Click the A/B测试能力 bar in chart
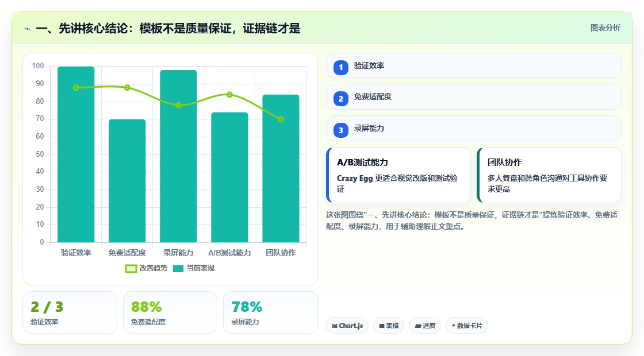644x356 pixels. (x=229, y=177)
